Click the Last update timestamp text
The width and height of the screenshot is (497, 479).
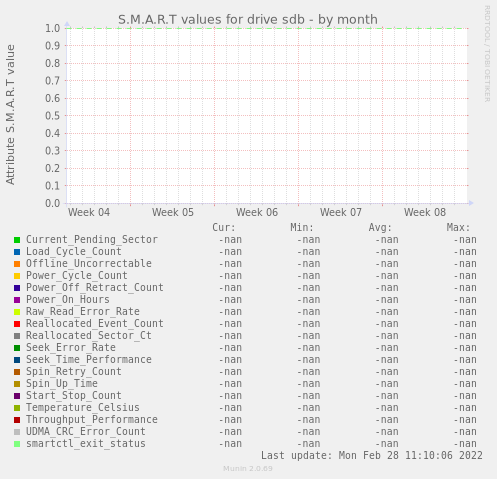(372, 456)
